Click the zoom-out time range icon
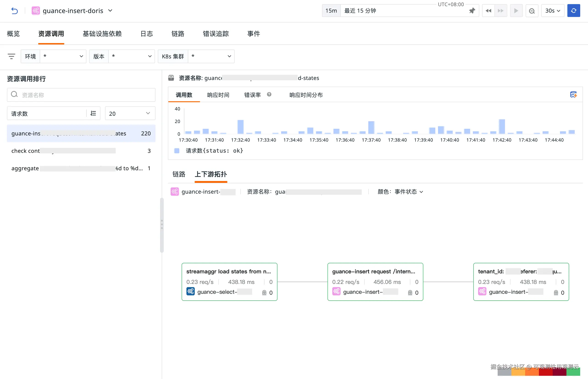This screenshot has width=588, height=379. tap(532, 11)
